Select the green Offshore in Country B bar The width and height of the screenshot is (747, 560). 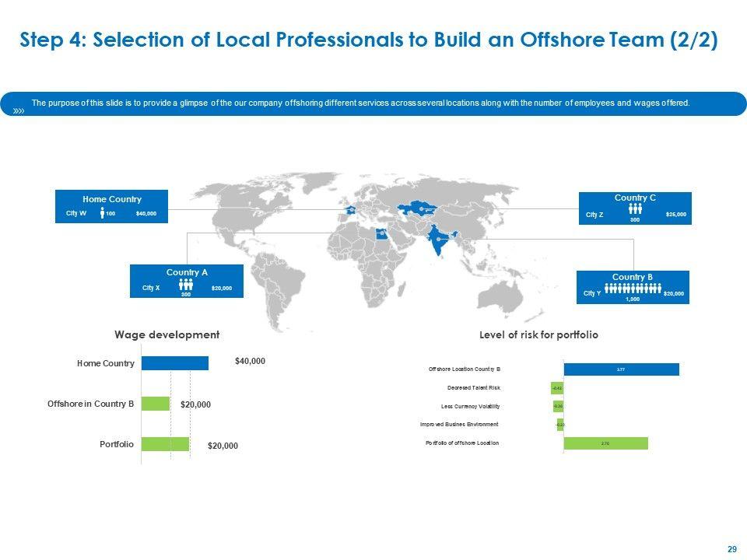156,404
